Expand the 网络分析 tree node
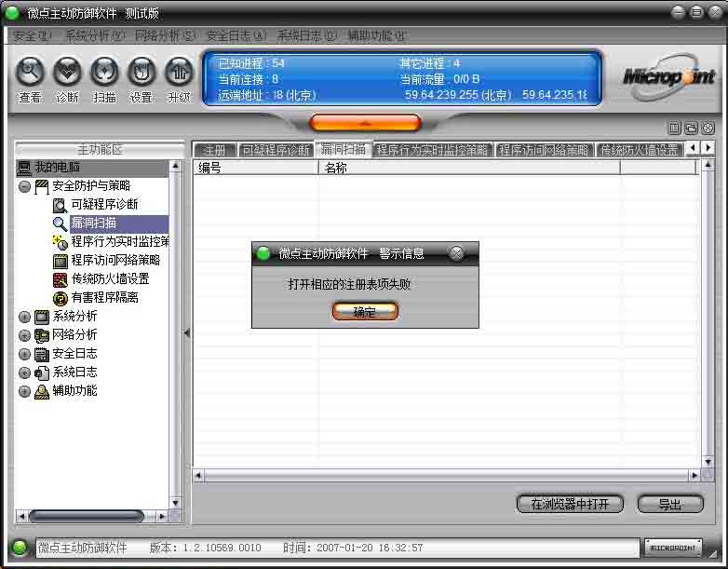Screen dimensions: 728x569 (24, 335)
